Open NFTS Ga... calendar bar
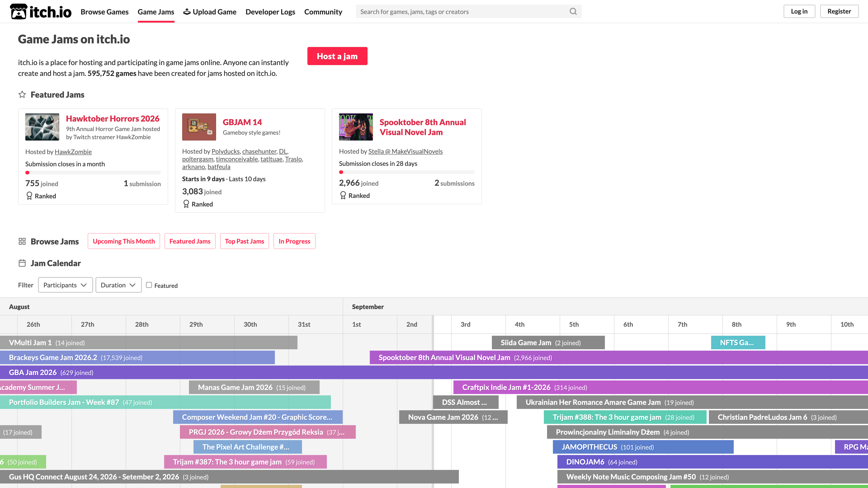The width and height of the screenshot is (868, 488). coord(738,343)
